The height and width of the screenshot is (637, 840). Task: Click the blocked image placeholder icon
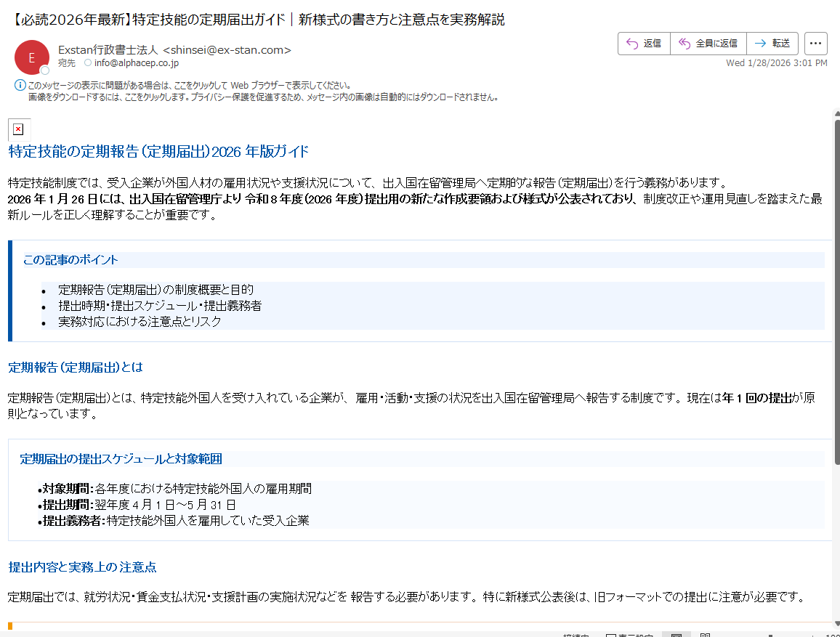pos(18,129)
